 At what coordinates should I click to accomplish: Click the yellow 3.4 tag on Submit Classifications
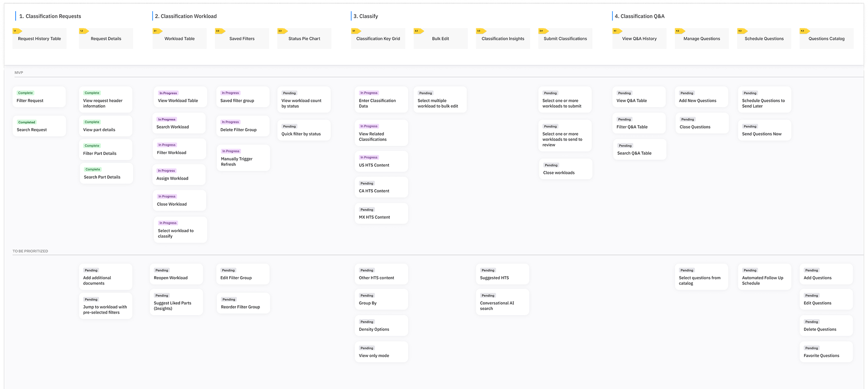click(544, 31)
